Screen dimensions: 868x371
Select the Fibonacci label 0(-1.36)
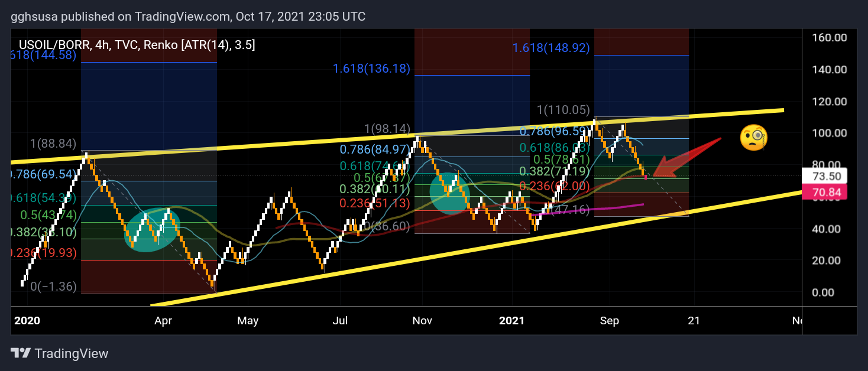pos(54,287)
